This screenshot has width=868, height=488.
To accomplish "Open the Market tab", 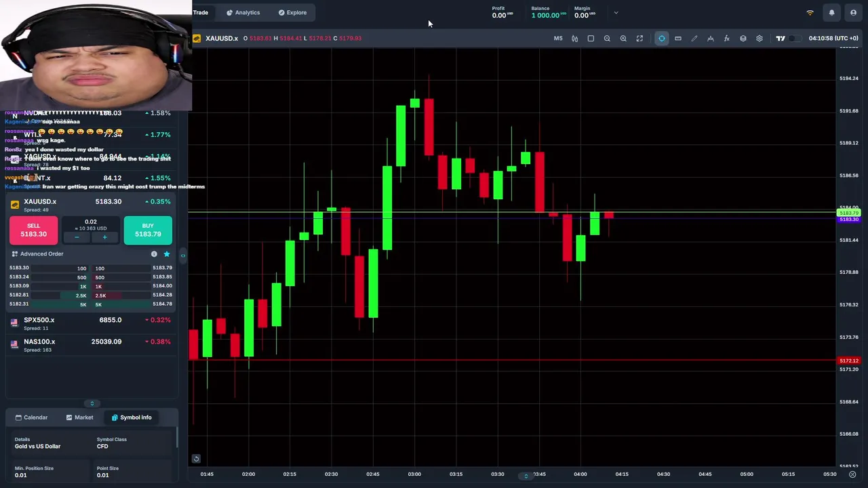I will click(79, 418).
